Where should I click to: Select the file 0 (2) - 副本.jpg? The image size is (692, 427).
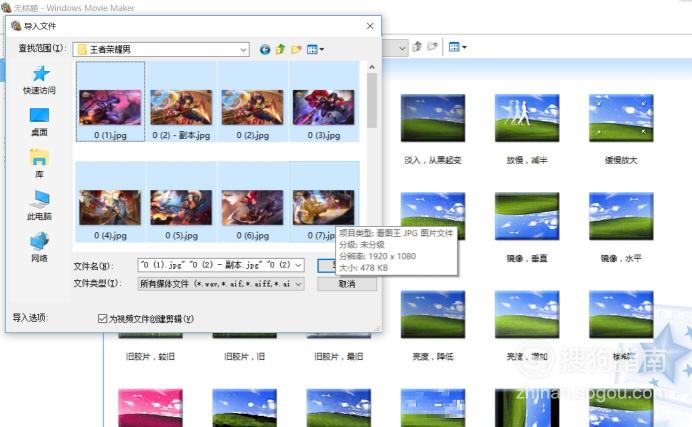(x=181, y=107)
